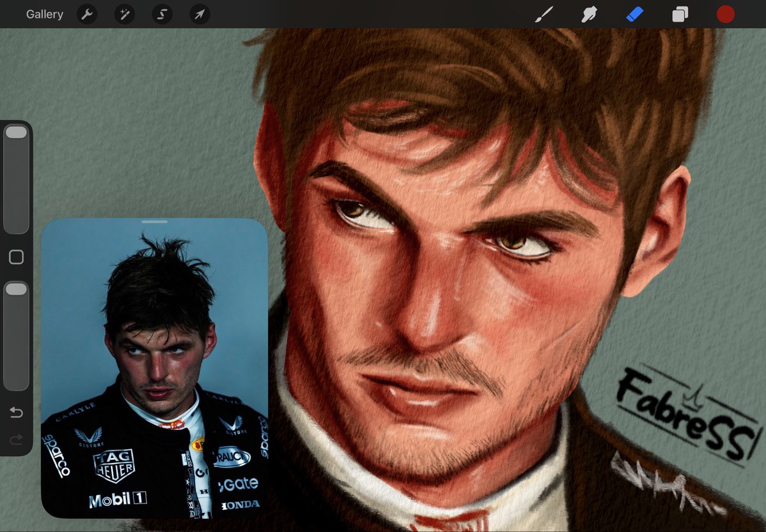Open the Layers panel
This screenshot has width=766, height=532.
679,14
